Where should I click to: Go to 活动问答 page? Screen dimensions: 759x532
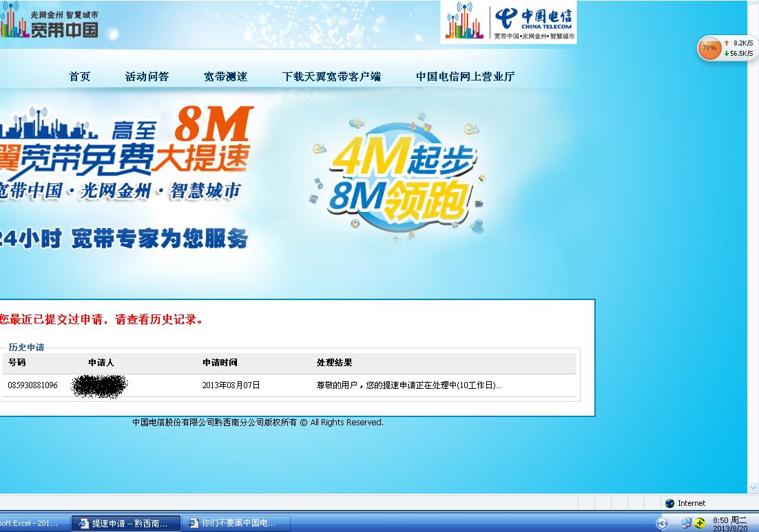pos(147,76)
